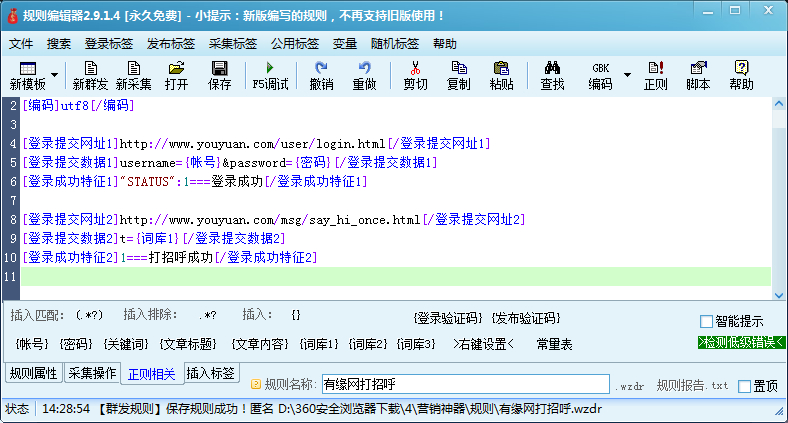Viewport: 788px width, 423px height.
Task: Click status bar 保存规则成功 message
Action: 206,409
